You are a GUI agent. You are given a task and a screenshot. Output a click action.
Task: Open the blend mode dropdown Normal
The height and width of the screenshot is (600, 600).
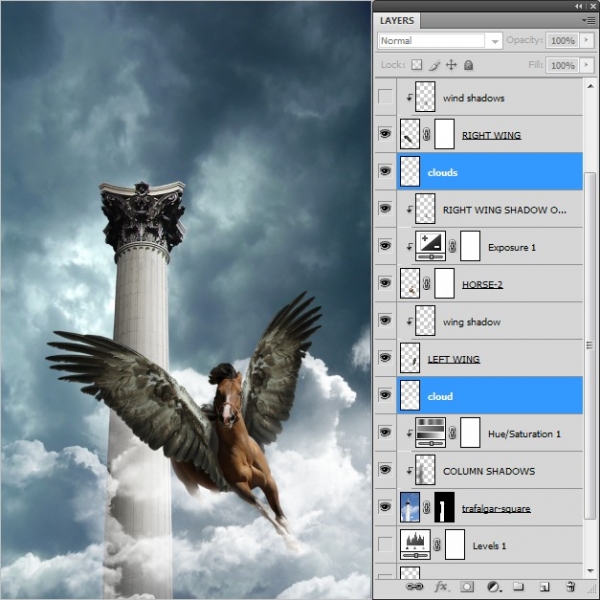(440, 41)
